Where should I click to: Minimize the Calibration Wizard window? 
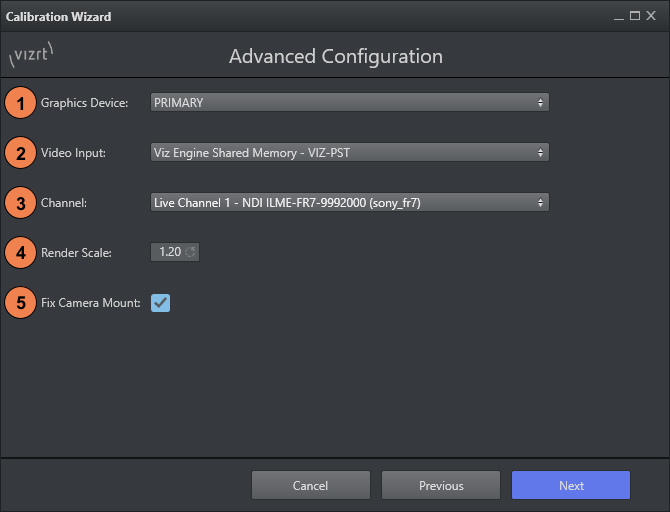coord(620,16)
